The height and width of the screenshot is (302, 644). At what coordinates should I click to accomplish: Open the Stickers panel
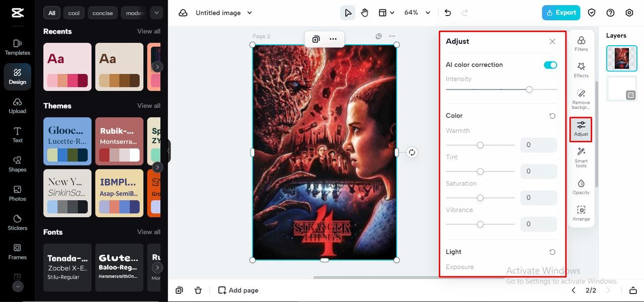[18, 223]
